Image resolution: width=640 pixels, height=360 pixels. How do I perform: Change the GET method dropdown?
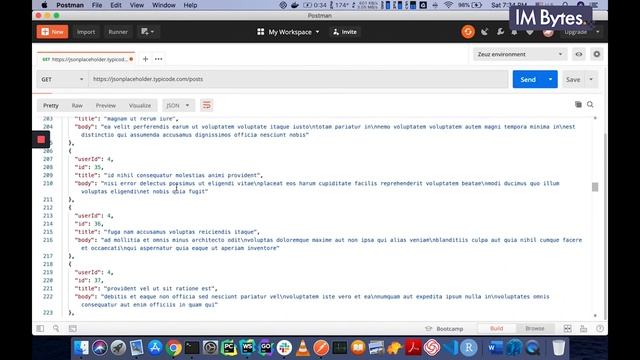point(62,79)
